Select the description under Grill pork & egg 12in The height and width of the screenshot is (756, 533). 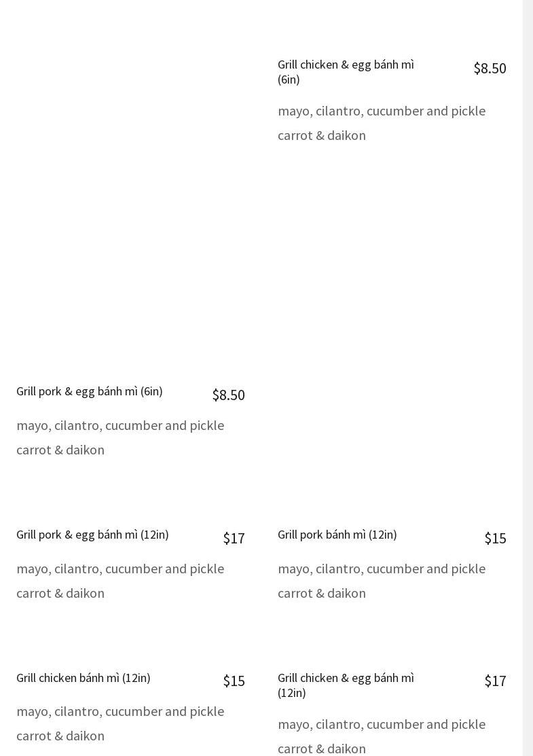[120, 581]
